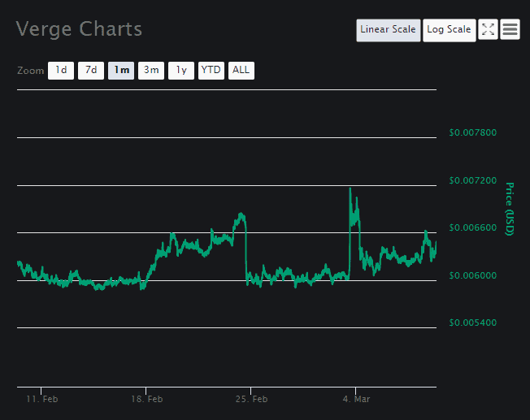Zoom chart to 1y
This screenshot has width=530, height=420.
tap(181, 71)
